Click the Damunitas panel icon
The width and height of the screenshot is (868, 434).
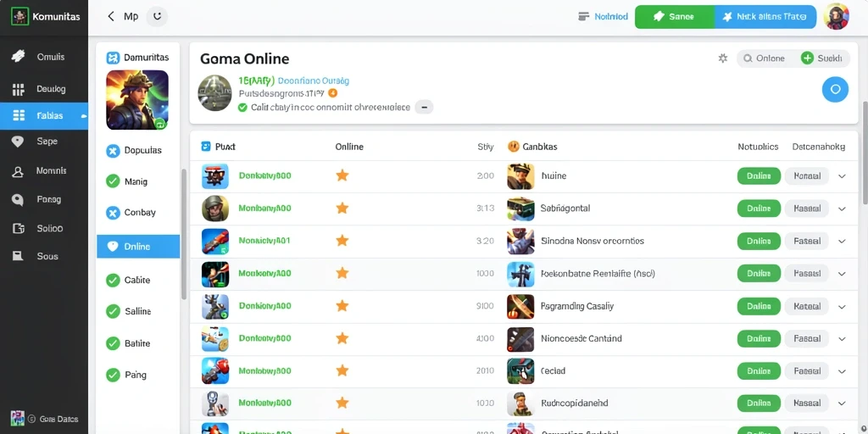[x=113, y=58]
